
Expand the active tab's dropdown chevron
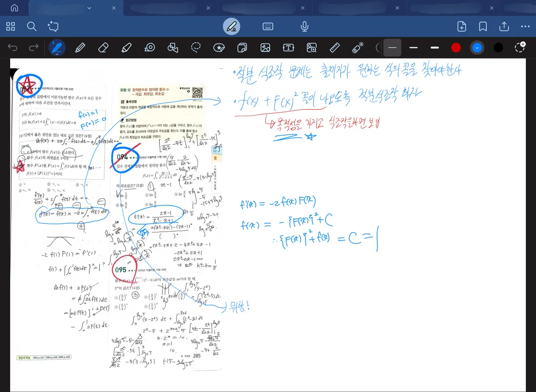point(89,8)
